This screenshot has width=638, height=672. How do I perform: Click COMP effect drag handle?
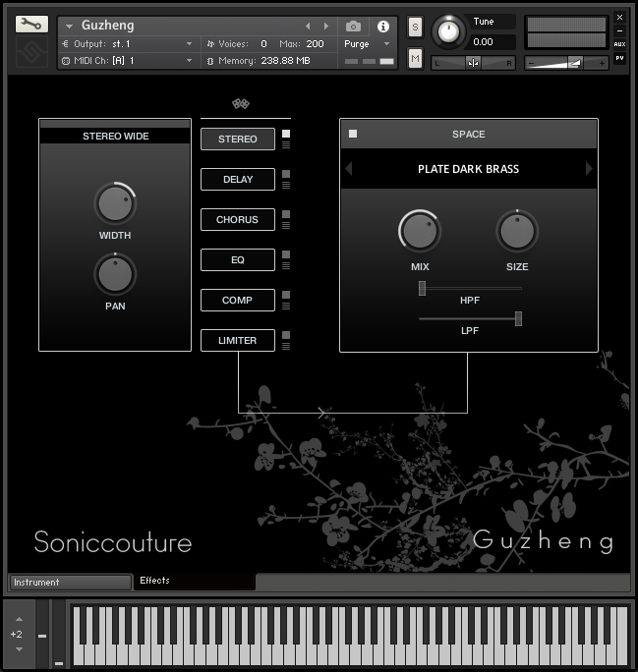(x=286, y=306)
